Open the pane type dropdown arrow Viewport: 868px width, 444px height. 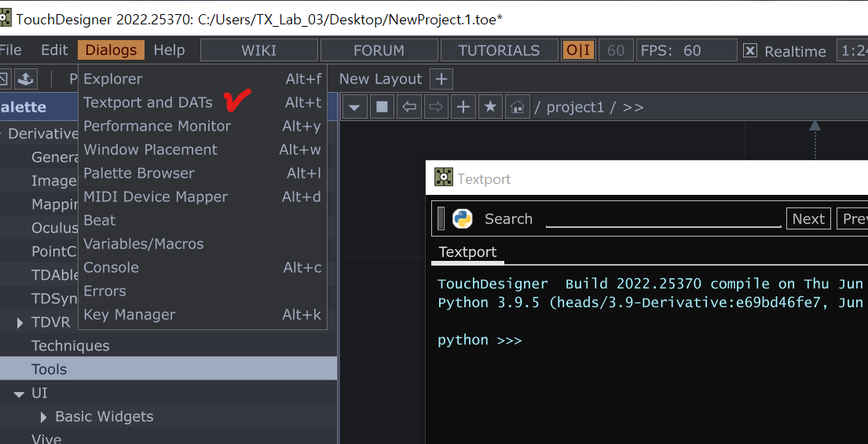(355, 107)
